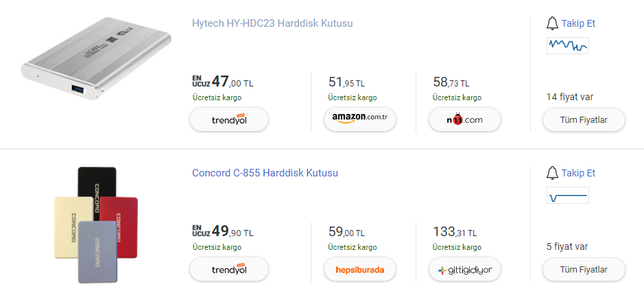This screenshot has height=289, width=644.
Task: Click the bell icon for Concord product
Action: [x=552, y=173]
